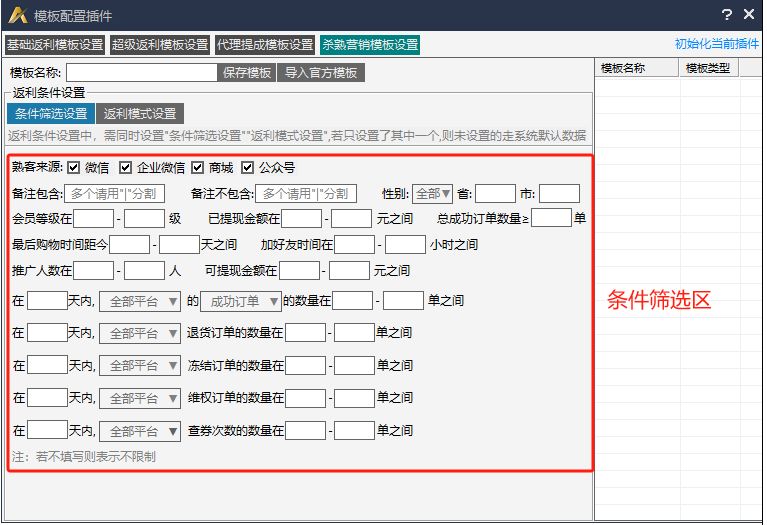
Task: Focus the 备注包含 input field
Action: [x=114, y=194]
